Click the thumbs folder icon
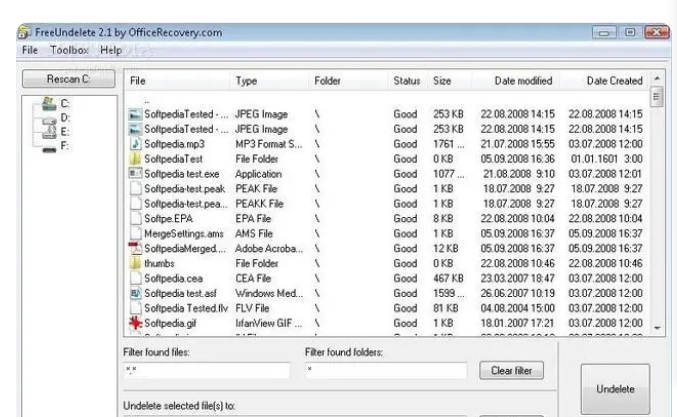The image size is (677, 417). pyautogui.click(x=135, y=263)
